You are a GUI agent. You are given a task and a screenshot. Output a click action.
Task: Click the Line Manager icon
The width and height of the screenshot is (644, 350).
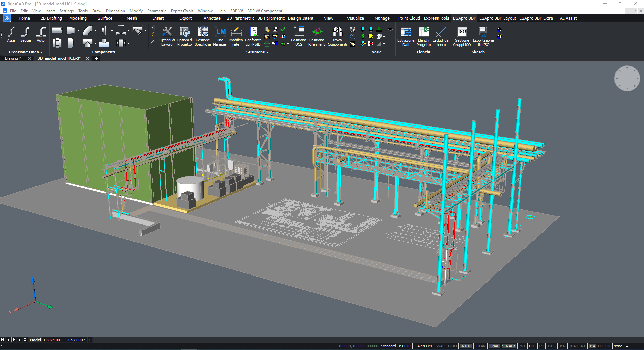click(220, 32)
